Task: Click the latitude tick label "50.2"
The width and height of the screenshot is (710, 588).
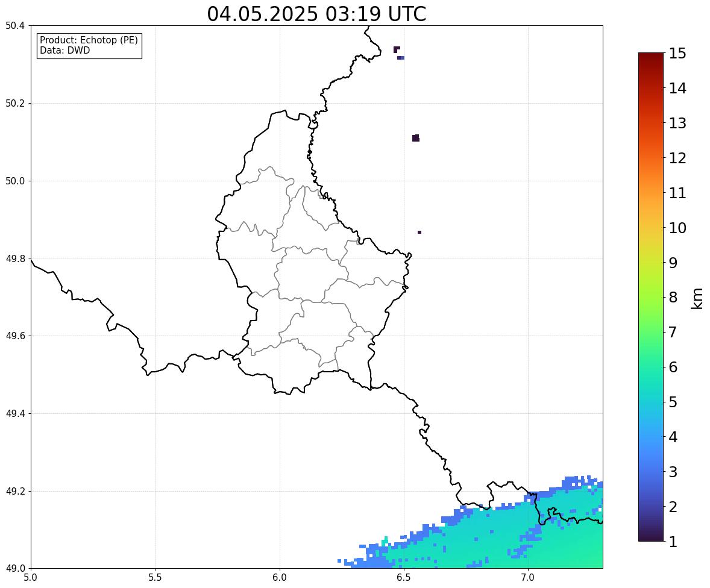Action: click(x=15, y=103)
